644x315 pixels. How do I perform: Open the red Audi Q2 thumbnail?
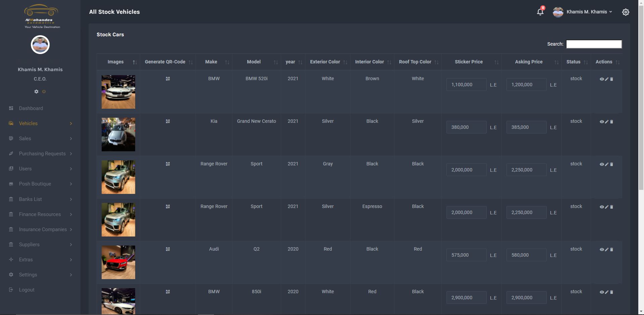[x=118, y=262]
